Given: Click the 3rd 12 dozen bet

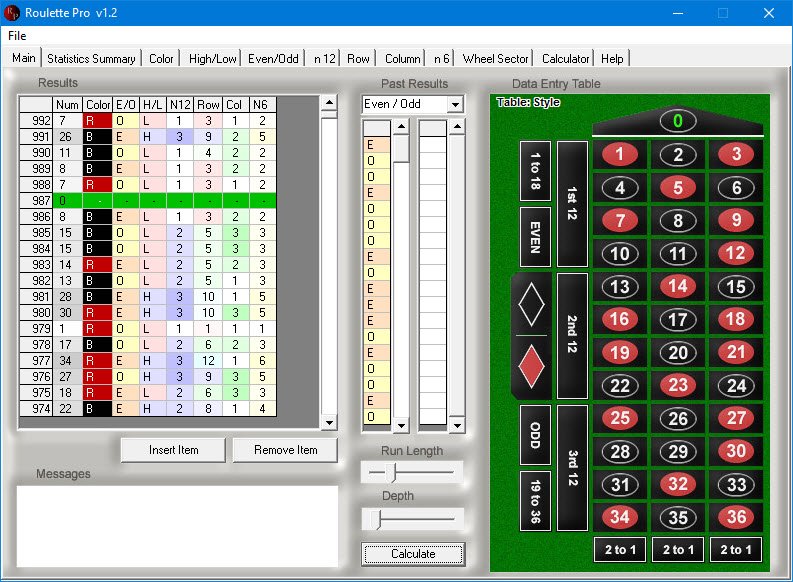Looking at the screenshot, I should [x=572, y=468].
